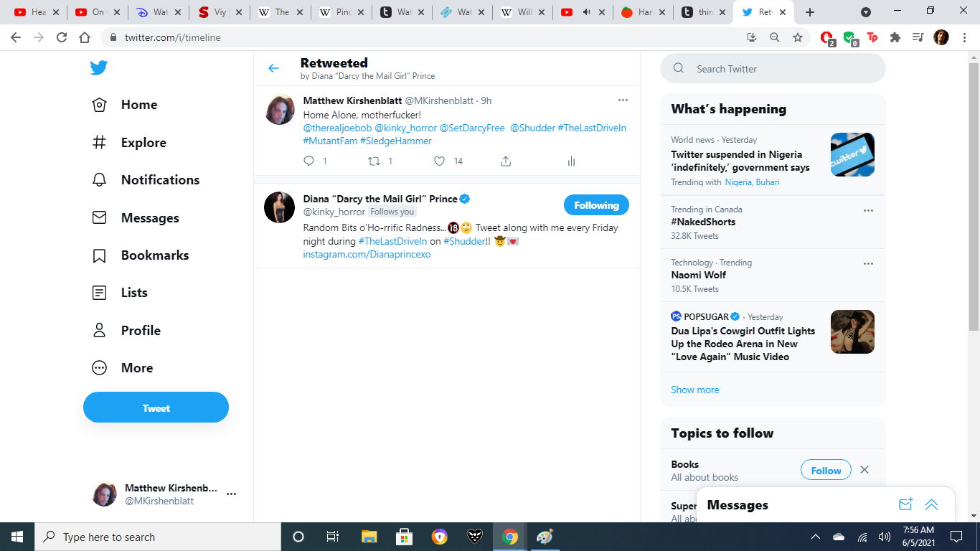Click the blue Tweet button
This screenshot has width=980, height=551.
point(156,408)
